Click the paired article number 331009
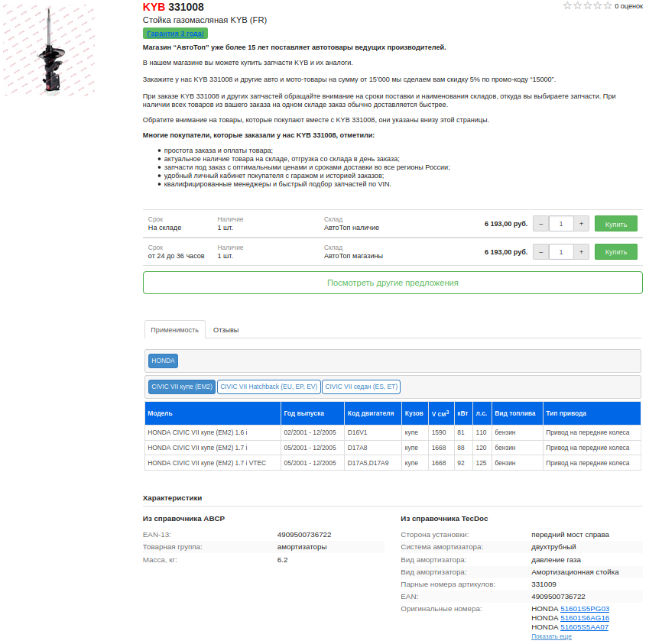Viewport: 649px width, 644px height. tap(544, 584)
